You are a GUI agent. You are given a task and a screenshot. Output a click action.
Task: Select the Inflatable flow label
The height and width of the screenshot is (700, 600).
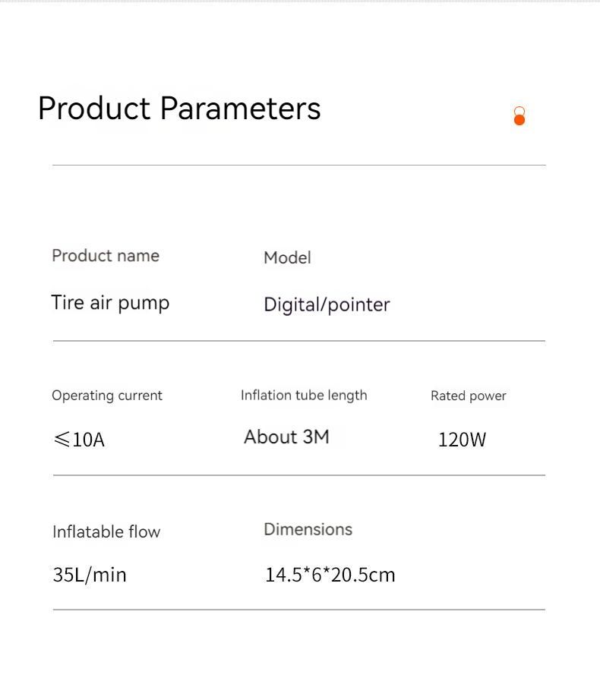(106, 531)
